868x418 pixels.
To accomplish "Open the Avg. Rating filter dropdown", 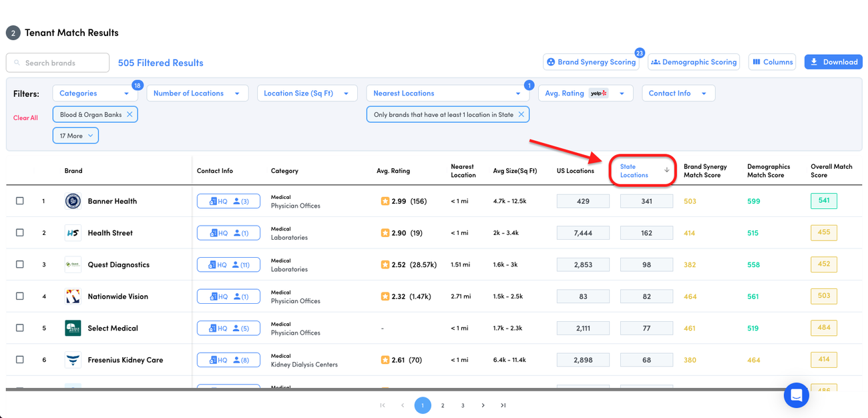I will (x=586, y=93).
